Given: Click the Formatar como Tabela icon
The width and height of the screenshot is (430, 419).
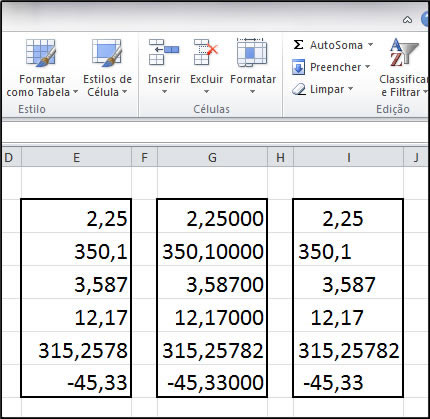Looking at the screenshot, I should tap(41, 53).
